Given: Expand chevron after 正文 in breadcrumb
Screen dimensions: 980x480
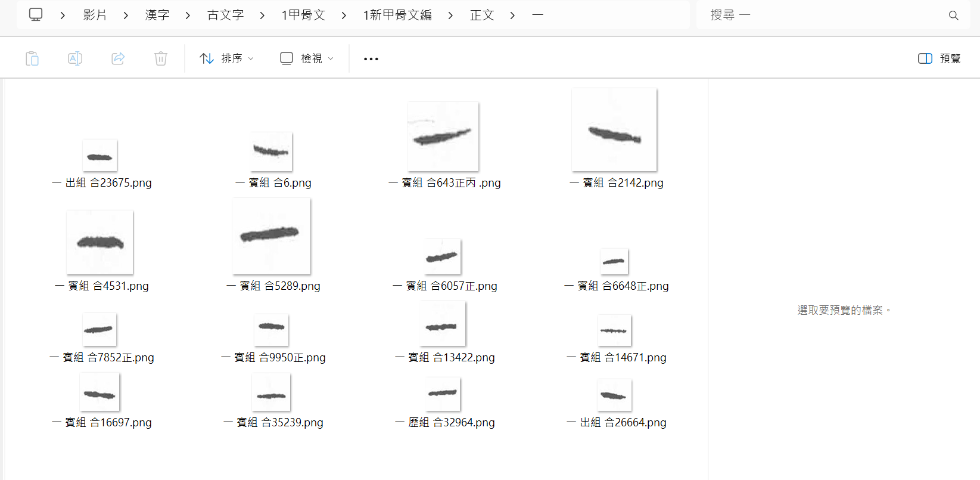Looking at the screenshot, I should [512, 16].
